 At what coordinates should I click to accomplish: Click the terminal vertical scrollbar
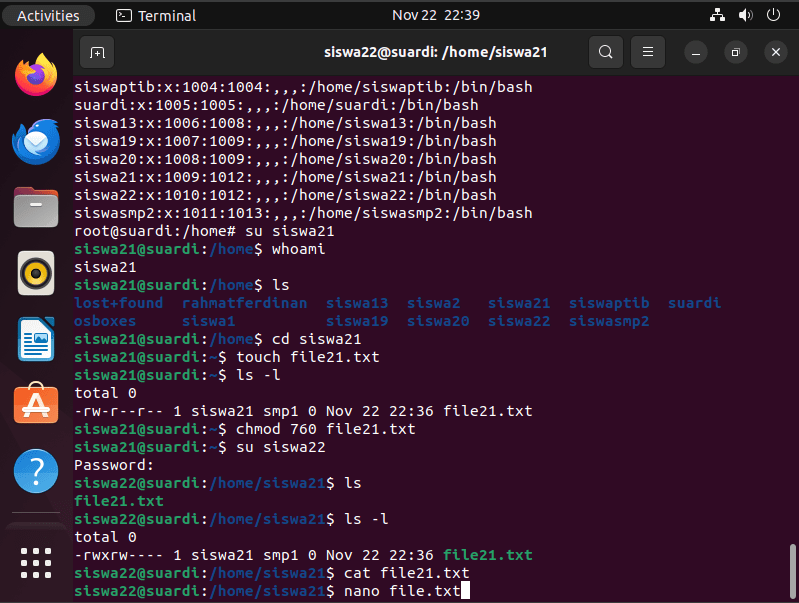pyautogui.click(x=792, y=571)
